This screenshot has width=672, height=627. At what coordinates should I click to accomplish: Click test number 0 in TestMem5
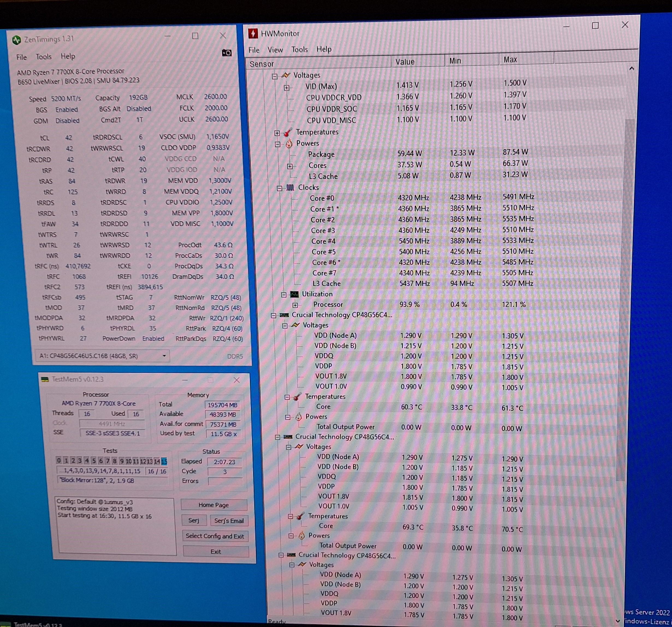click(59, 460)
